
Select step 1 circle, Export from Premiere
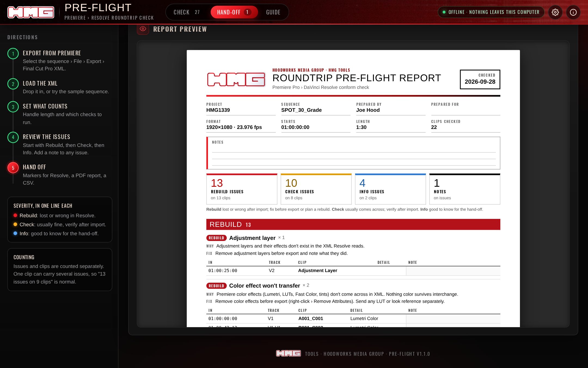point(13,53)
